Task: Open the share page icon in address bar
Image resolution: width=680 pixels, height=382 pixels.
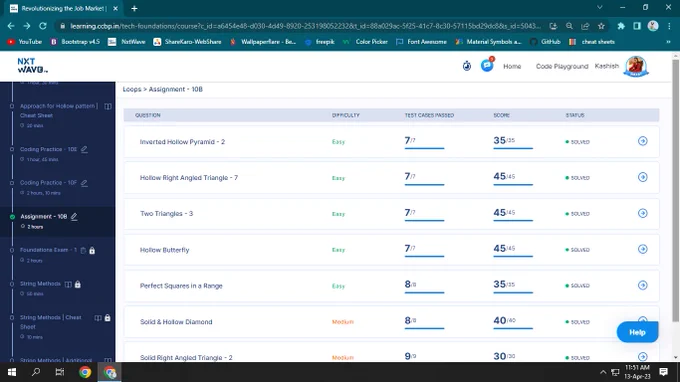Action: coord(585,26)
